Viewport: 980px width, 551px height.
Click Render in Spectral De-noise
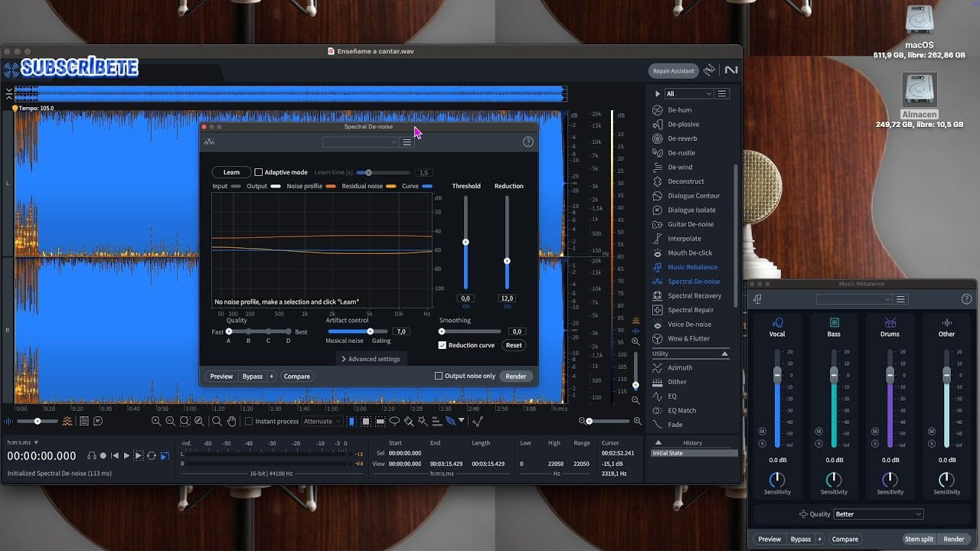pyautogui.click(x=516, y=376)
